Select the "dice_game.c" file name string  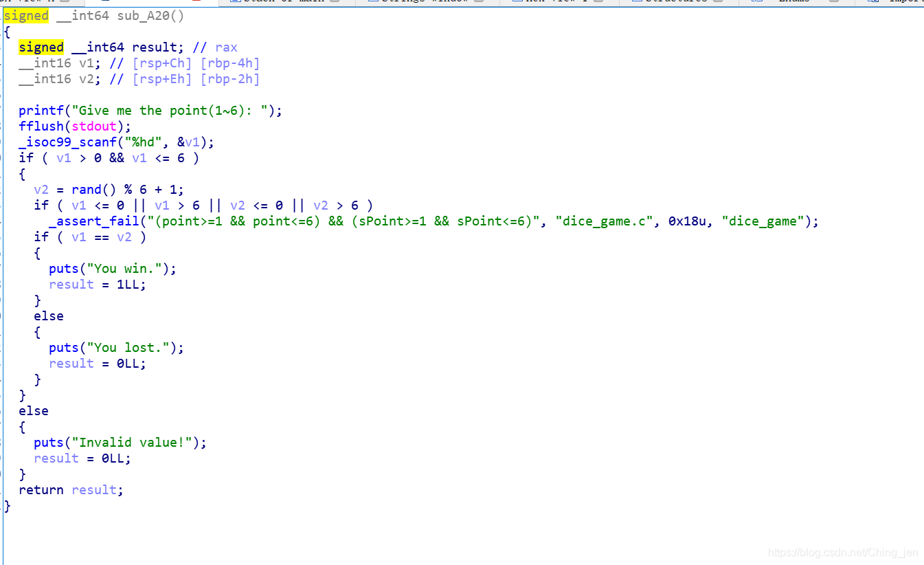[x=606, y=221]
